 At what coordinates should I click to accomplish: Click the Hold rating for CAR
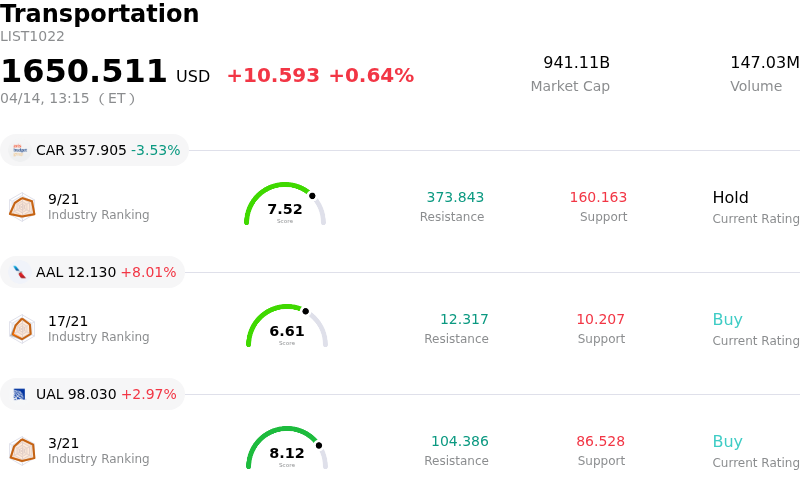pos(730,198)
